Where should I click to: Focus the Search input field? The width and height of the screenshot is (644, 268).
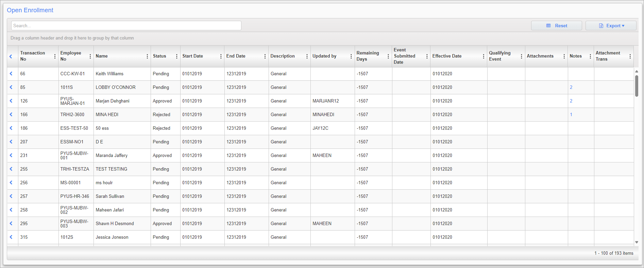pos(126,26)
